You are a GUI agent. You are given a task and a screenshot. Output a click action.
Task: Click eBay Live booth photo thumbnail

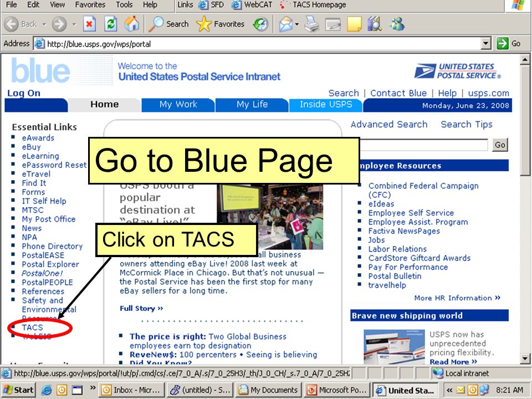pyautogui.click(x=270, y=217)
